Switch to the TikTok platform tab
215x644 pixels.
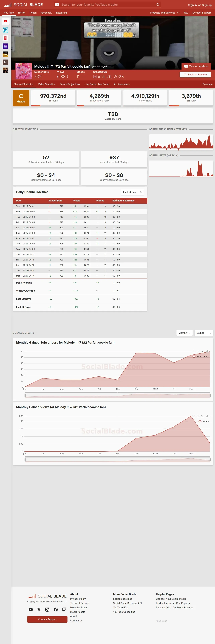(x=21, y=13)
